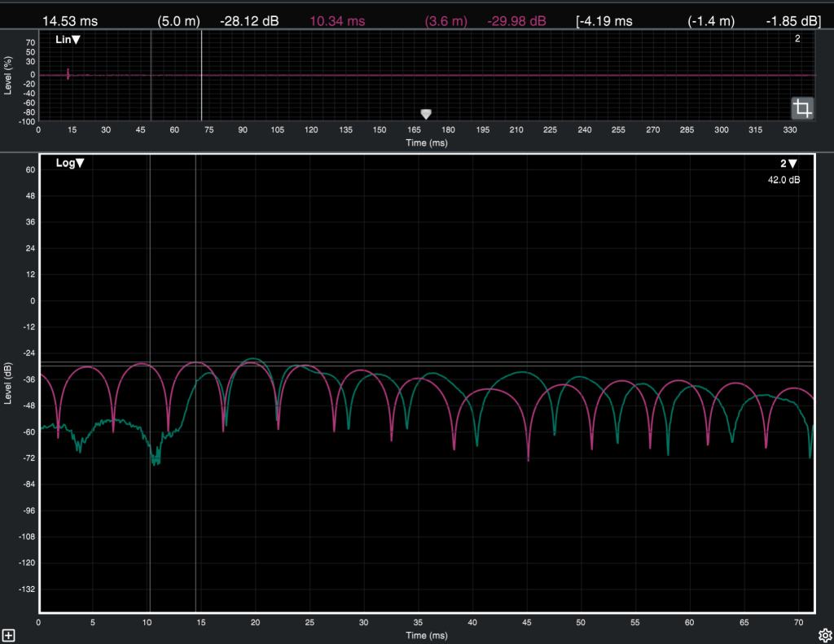Click the triangular marker near 170 ms
The image size is (834, 644).
pos(425,114)
